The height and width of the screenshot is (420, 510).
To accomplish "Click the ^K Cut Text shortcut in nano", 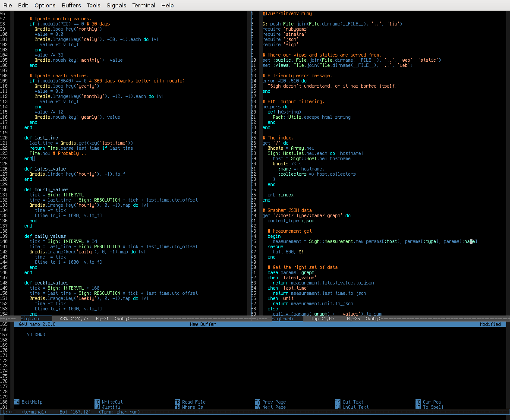I will (x=349, y=402).
